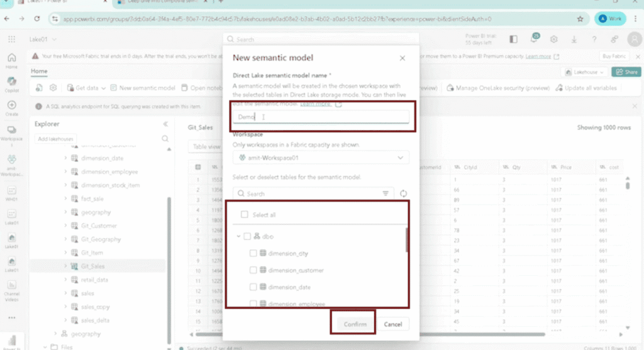Select the Home ribbon tab
The height and width of the screenshot is (350, 644).
click(x=39, y=71)
